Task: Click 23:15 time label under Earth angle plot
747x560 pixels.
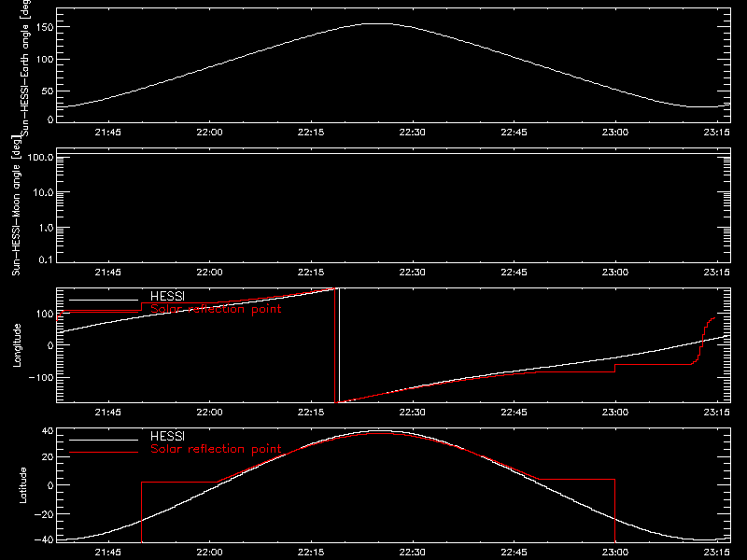Action: coord(716,133)
